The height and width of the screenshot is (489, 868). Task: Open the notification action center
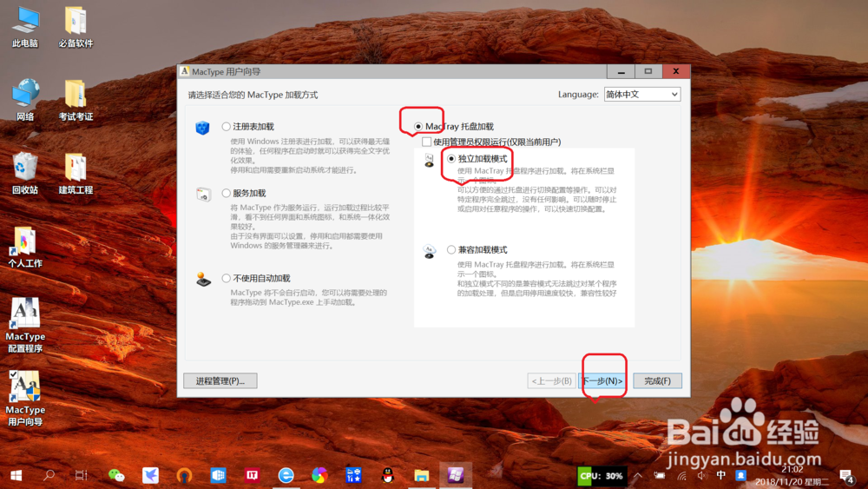point(847,475)
